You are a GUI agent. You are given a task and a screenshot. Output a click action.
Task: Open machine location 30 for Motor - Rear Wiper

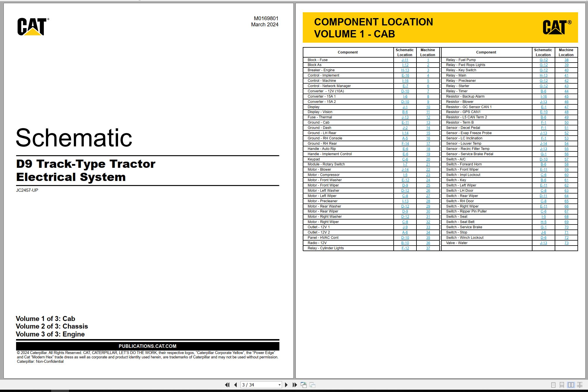coord(428,211)
